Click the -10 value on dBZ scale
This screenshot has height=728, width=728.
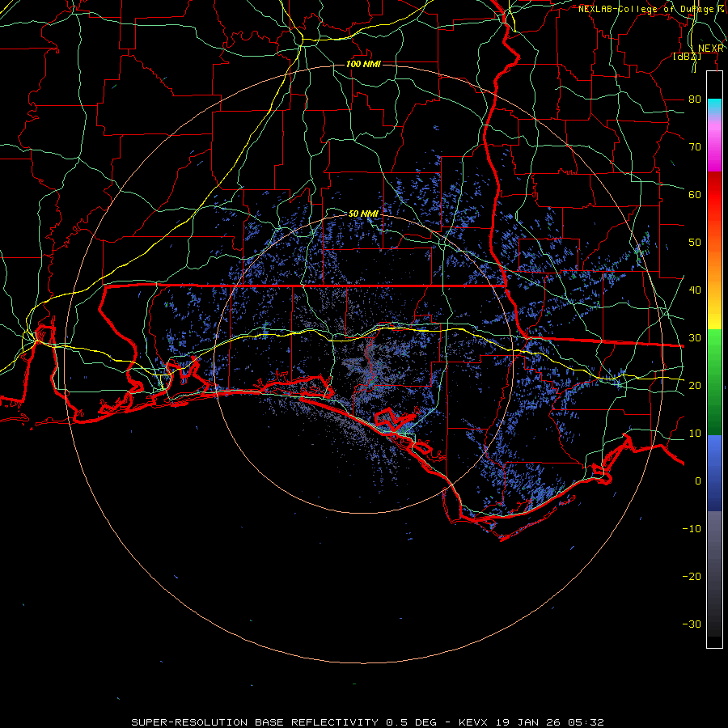coord(692,528)
